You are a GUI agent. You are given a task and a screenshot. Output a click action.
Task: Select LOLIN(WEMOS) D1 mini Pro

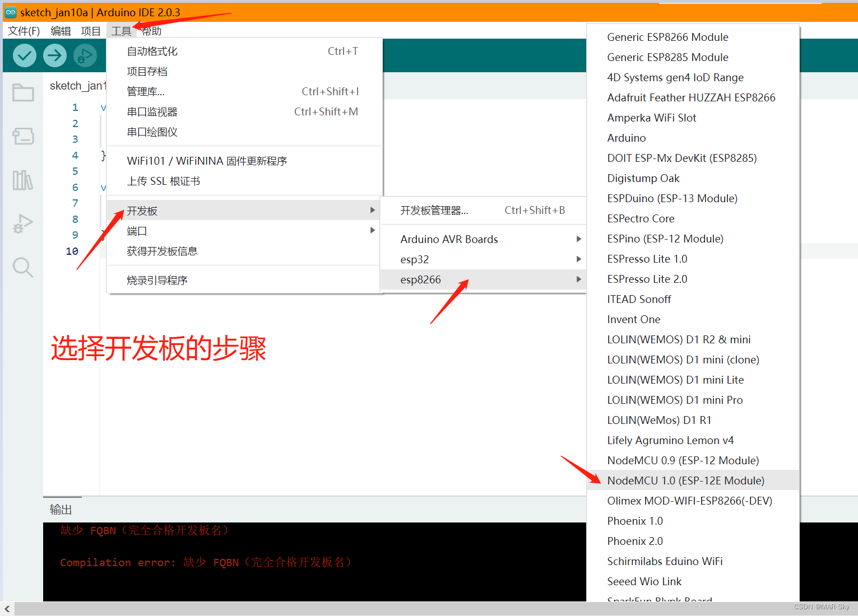click(693, 400)
